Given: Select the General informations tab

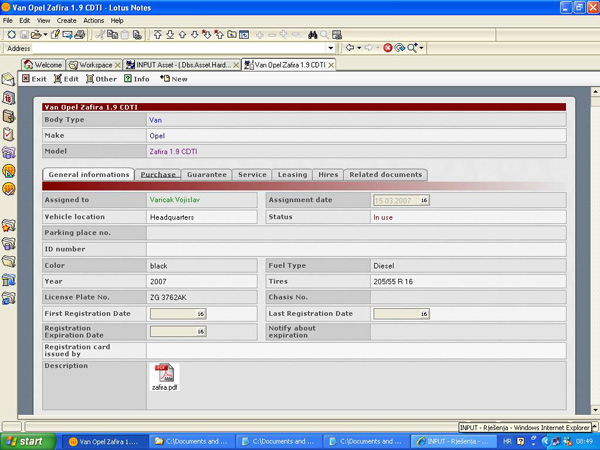Looking at the screenshot, I should (88, 174).
